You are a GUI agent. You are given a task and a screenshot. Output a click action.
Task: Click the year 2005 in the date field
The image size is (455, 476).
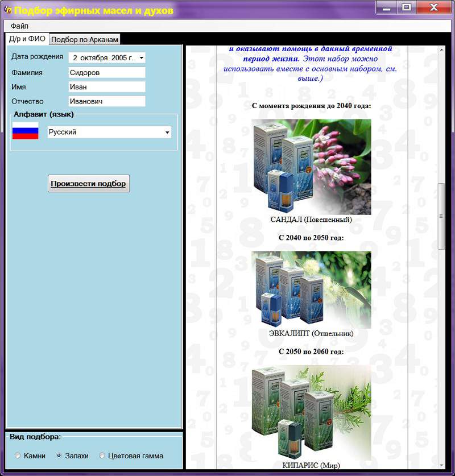click(x=119, y=57)
